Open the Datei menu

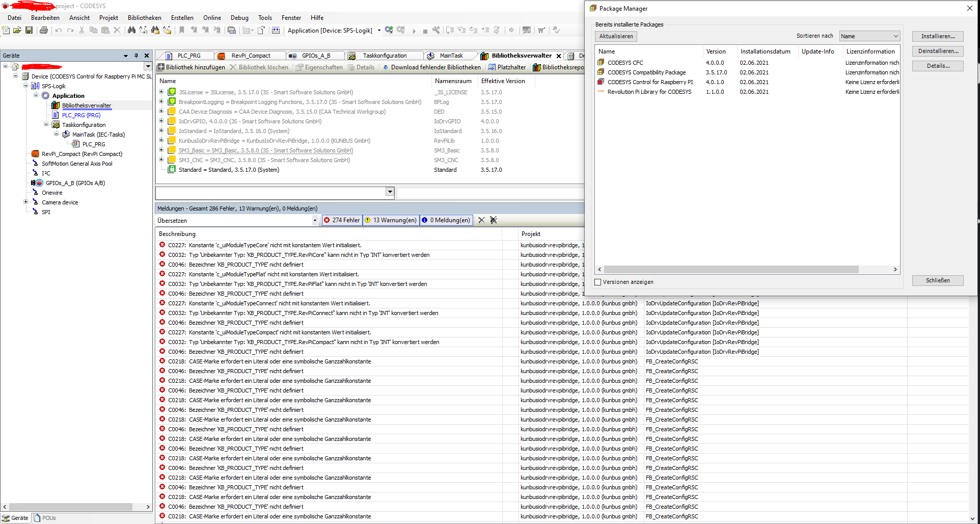(x=14, y=18)
